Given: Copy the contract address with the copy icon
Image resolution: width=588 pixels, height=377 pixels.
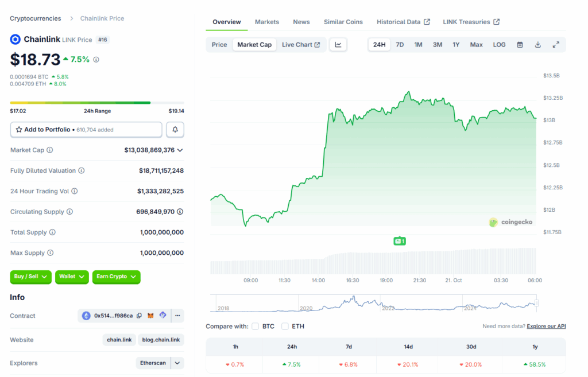Looking at the screenshot, I should (139, 316).
